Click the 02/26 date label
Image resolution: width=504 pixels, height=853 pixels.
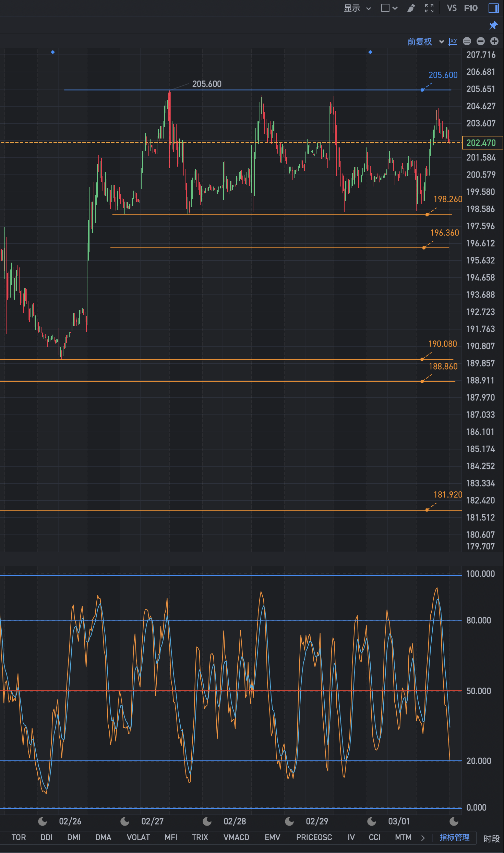pyautogui.click(x=70, y=821)
